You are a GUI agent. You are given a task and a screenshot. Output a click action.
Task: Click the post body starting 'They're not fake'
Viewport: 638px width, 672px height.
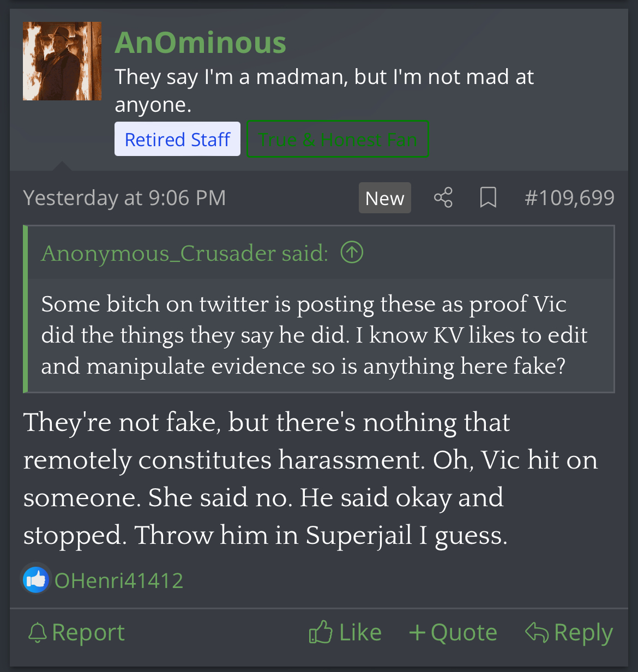(310, 478)
